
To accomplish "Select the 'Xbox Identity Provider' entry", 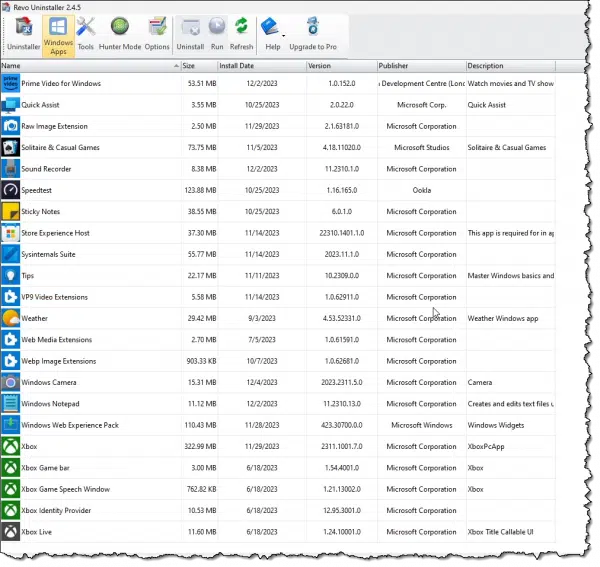I will [56, 510].
